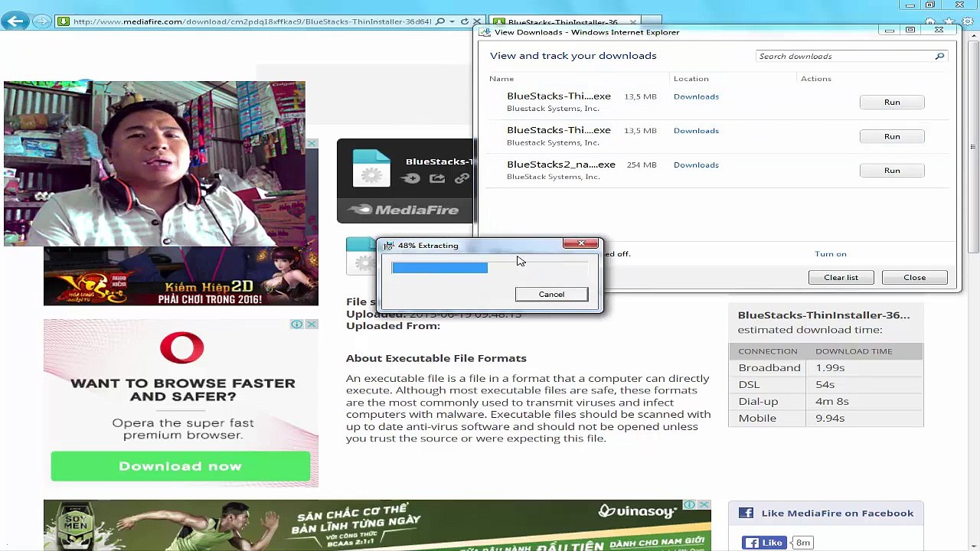The width and height of the screenshot is (980, 551).
Task: Click the mediafire.com URL address field
Action: (253, 21)
